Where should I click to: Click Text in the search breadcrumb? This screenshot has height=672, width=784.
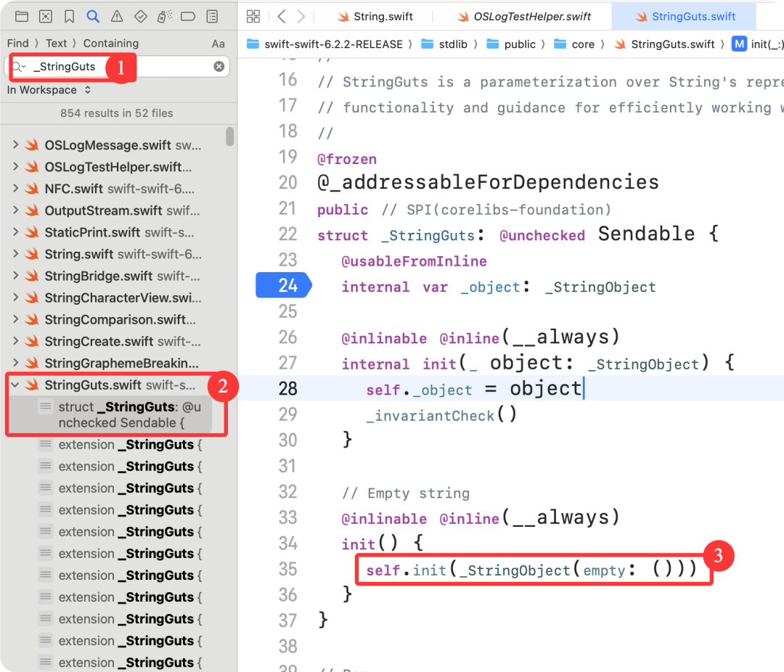56,44
